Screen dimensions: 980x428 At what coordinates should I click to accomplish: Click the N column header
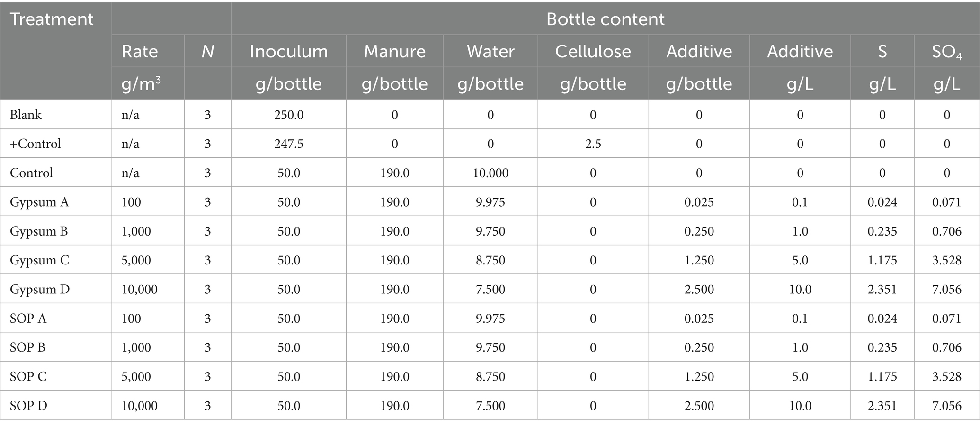coord(207,51)
